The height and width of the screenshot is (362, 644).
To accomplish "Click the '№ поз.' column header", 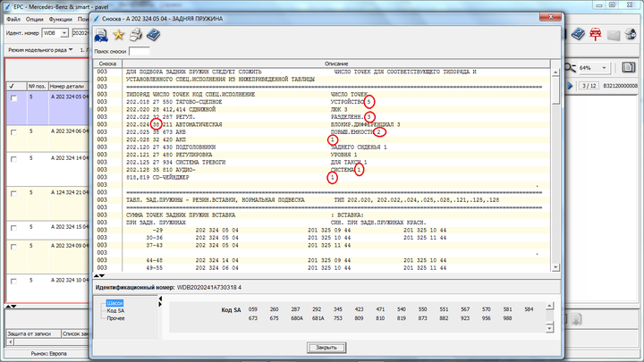I will click(37, 86).
